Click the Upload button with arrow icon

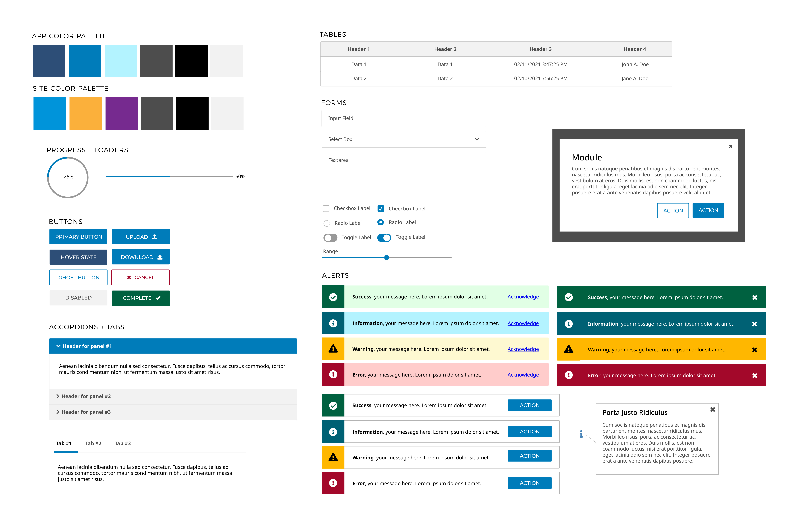pos(141,237)
